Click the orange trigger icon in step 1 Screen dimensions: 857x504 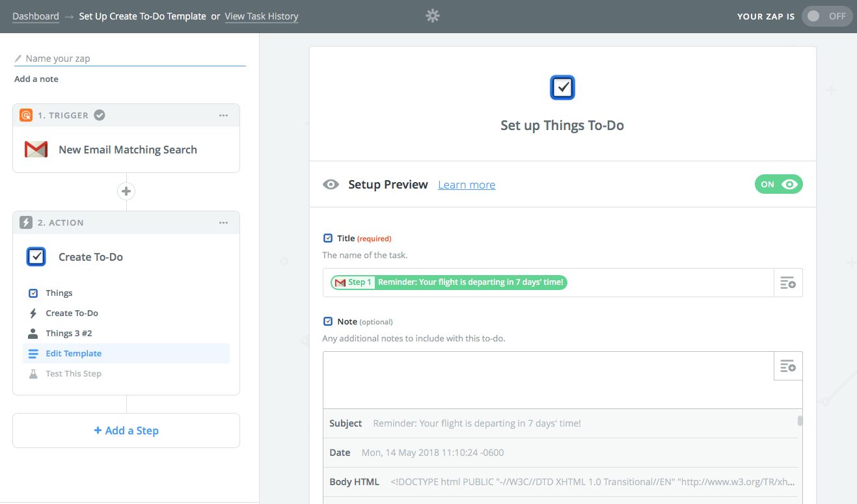pyautogui.click(x=26, y=115)
